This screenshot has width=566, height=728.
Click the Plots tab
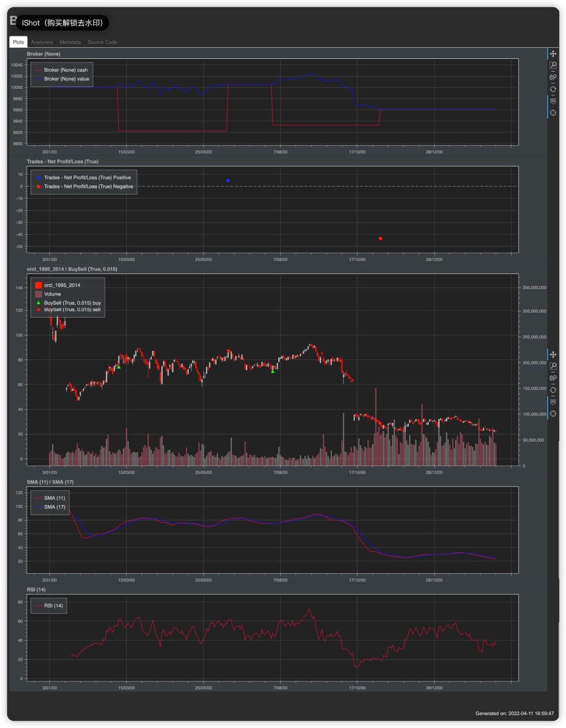[18, 42]
